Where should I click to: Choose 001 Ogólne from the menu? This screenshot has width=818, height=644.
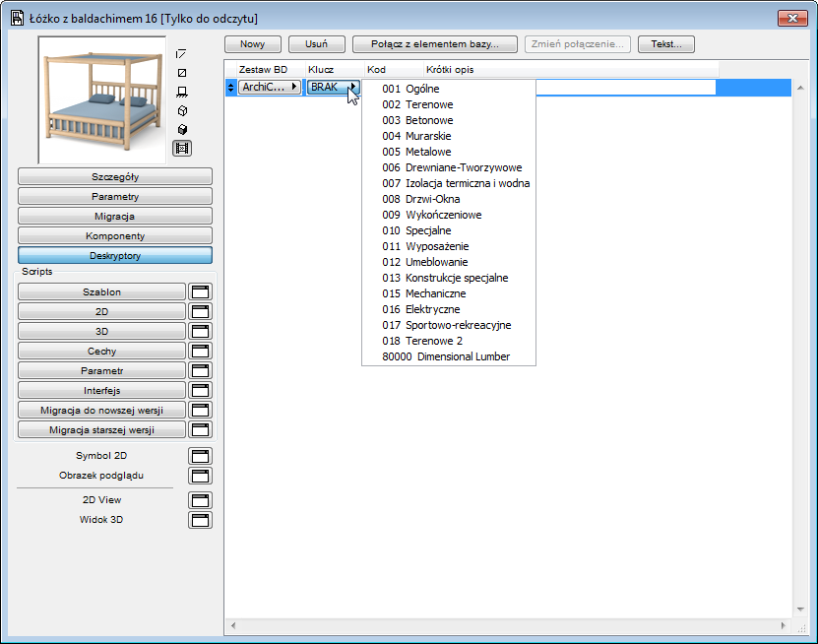(449, 89)
